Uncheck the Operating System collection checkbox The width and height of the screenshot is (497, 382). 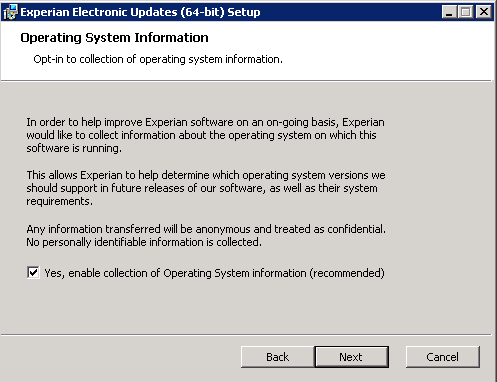tap(33, 273)
